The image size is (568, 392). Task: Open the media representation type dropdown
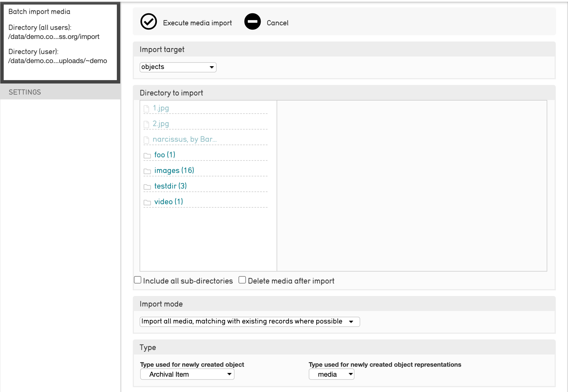point(331,374)
